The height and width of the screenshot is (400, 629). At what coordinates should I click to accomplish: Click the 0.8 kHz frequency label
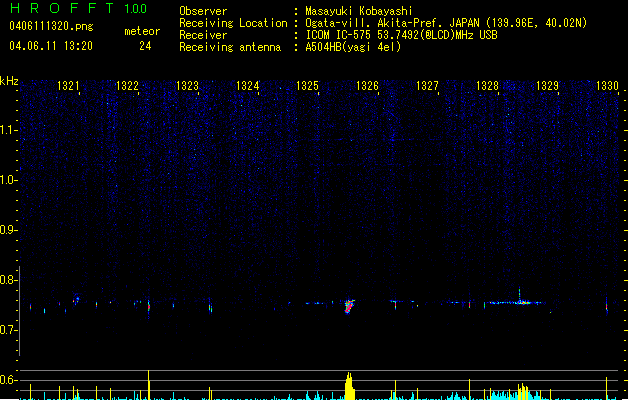tap(8, 280)
